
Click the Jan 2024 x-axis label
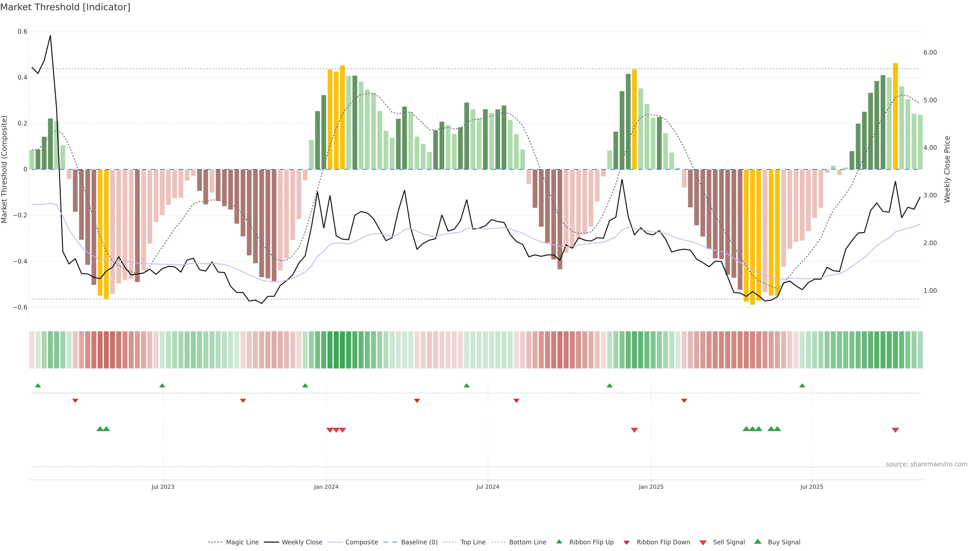pyautogui.click(x=326, y=487)
